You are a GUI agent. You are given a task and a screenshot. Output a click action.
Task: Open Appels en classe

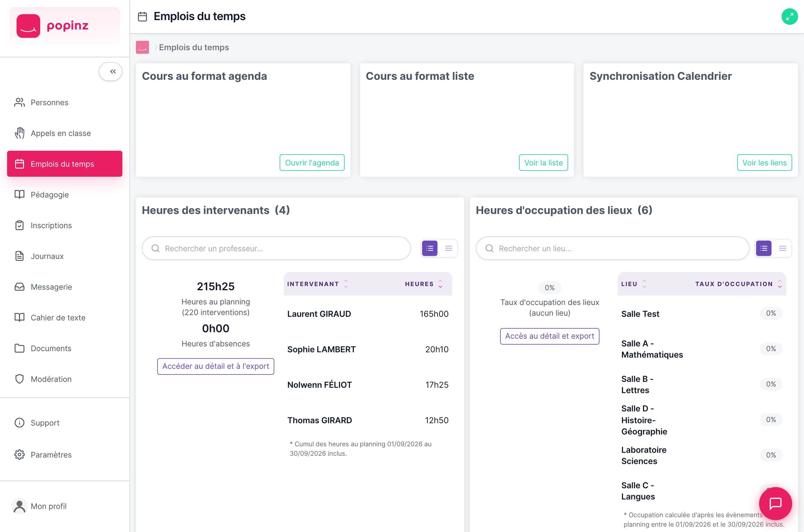coord(64,133)
